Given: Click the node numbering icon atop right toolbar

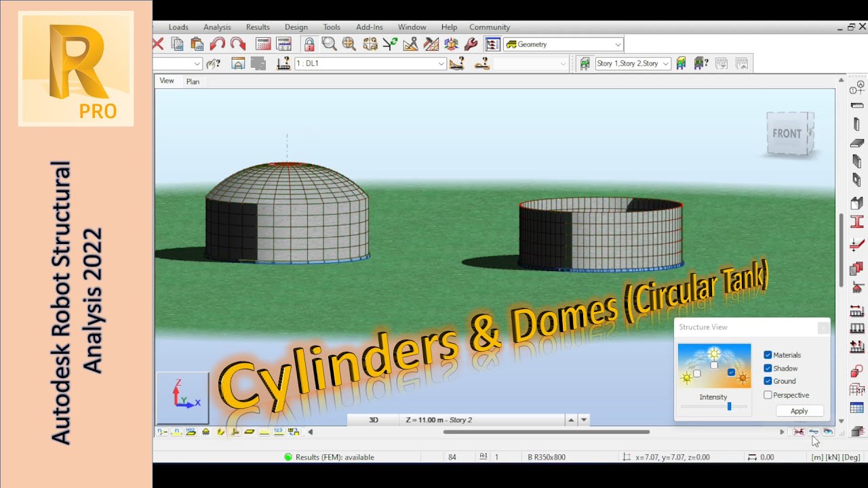Looking at the screenshot, I should [x=857, y=87].
